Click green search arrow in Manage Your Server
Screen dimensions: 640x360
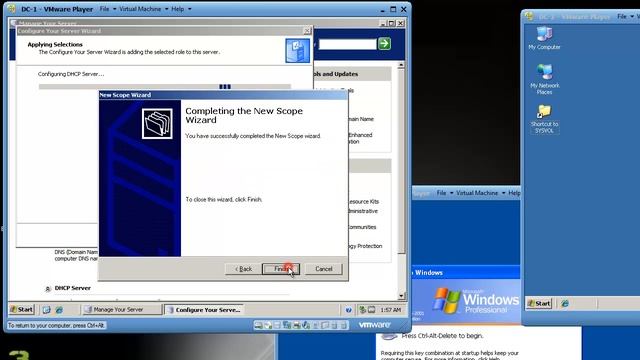(x=384, y=44)
